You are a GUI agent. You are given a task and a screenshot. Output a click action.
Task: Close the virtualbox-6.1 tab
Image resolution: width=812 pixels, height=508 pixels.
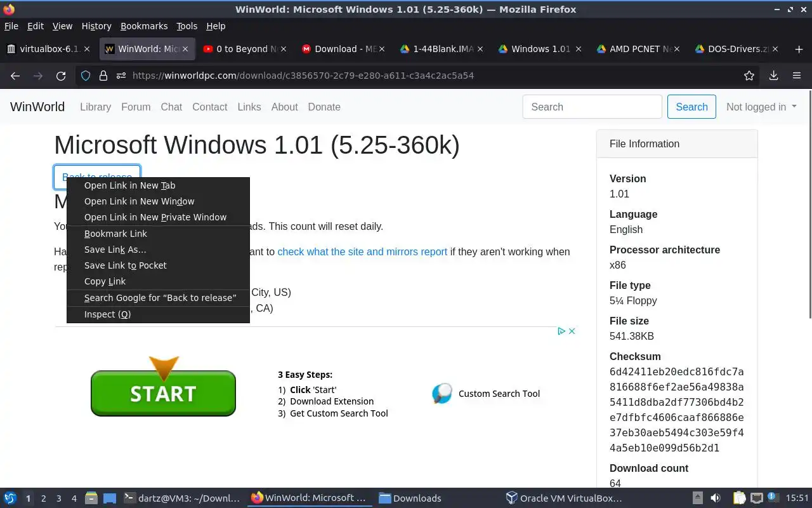coord(87,49)
